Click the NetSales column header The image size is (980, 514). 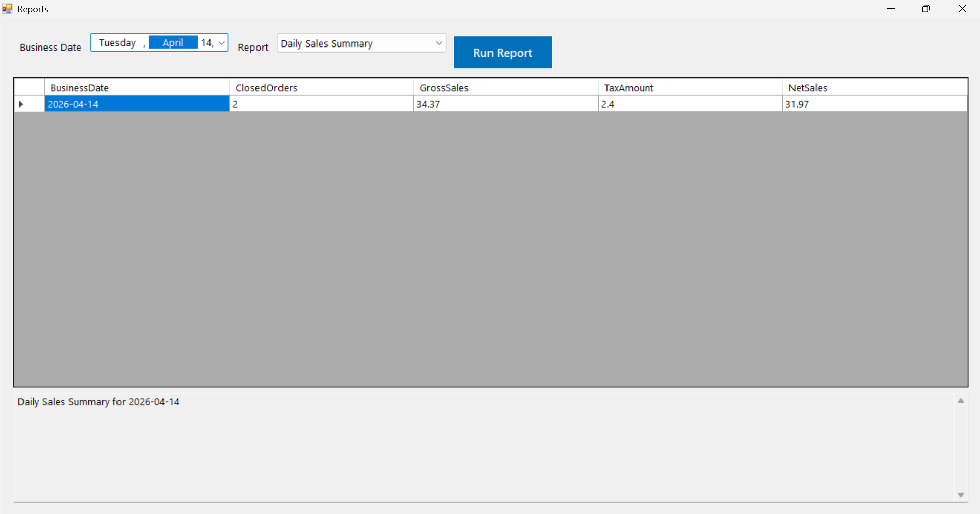coord(874,88)
